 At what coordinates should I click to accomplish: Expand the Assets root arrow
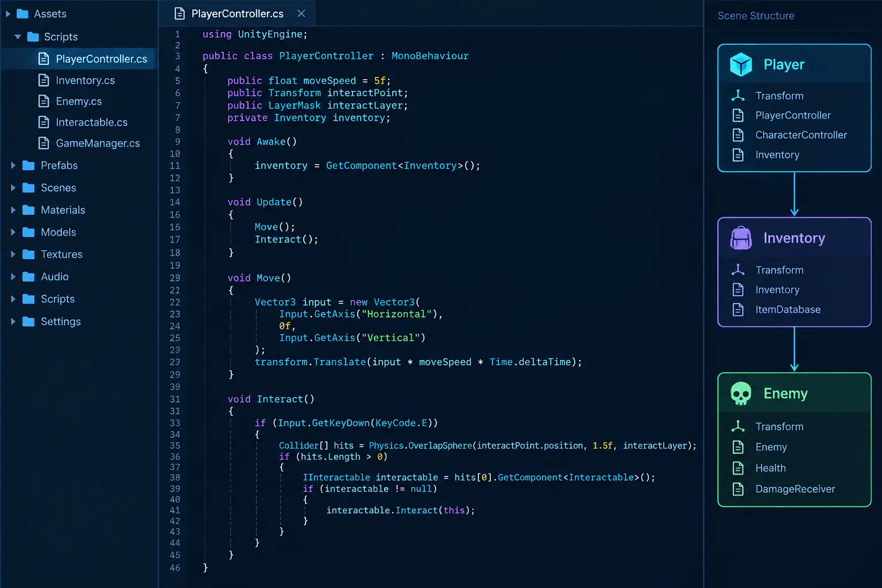7,14
